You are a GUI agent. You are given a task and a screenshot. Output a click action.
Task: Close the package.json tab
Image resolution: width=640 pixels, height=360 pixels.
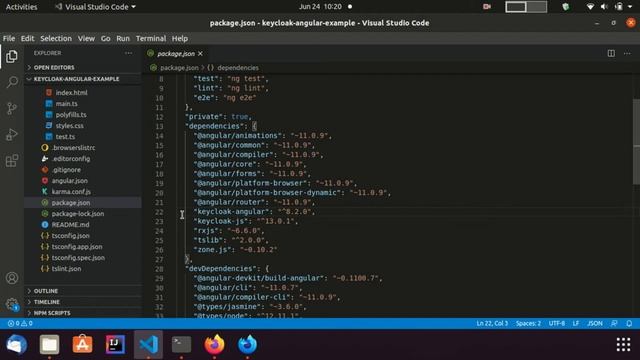pyautogui.click(x=200, y=53)
